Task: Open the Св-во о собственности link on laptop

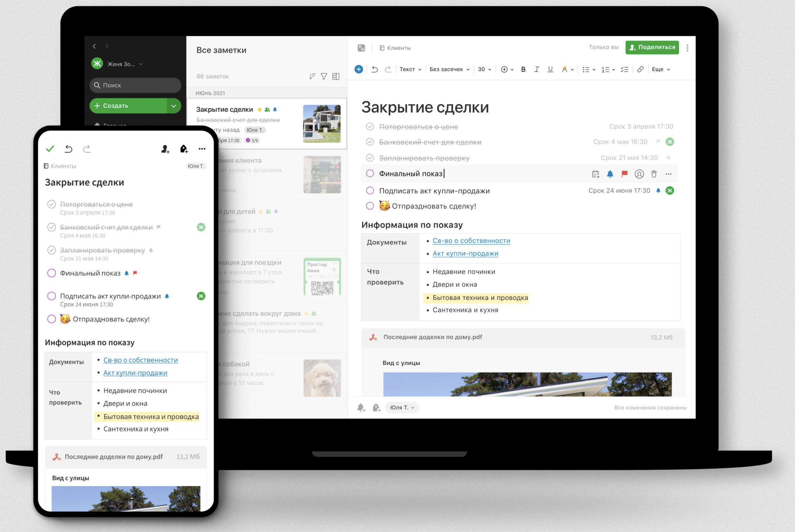Action: (471, 241)
